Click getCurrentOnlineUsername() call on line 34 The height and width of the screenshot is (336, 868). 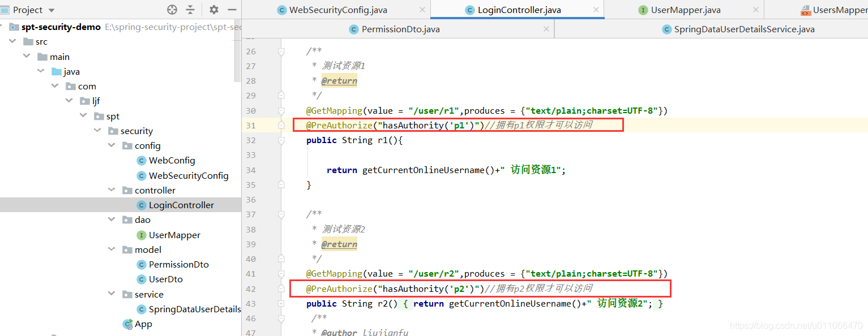coord(429,170)
